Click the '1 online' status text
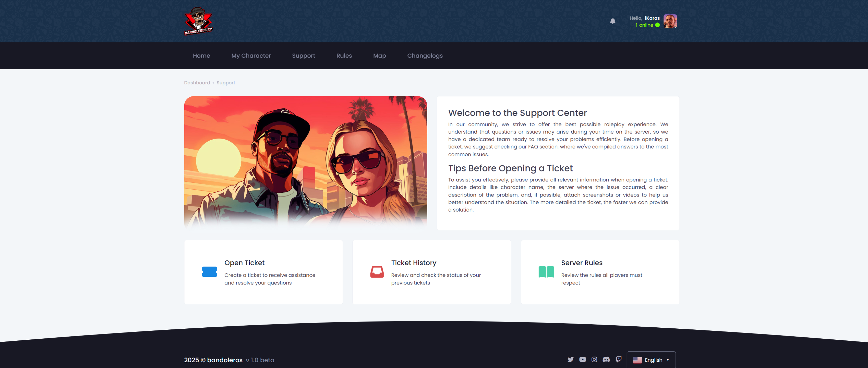Viewport: 868px width, 368px height. 644,25
